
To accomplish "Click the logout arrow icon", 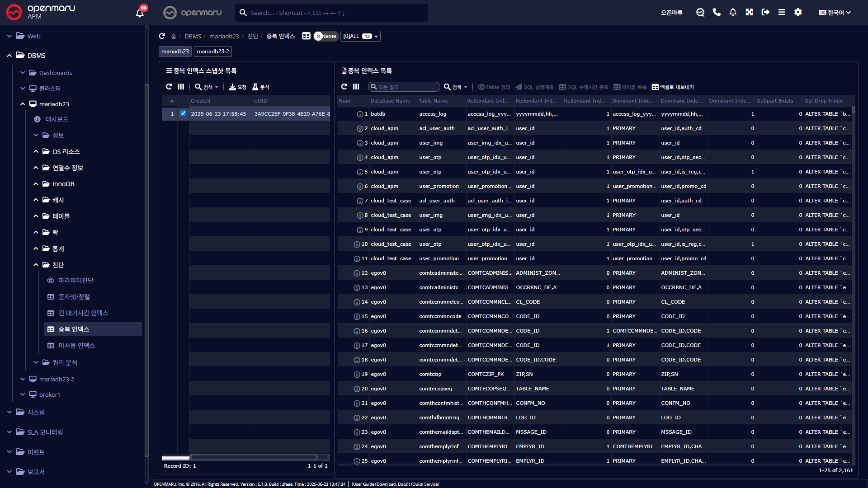I will pos(765,12).
